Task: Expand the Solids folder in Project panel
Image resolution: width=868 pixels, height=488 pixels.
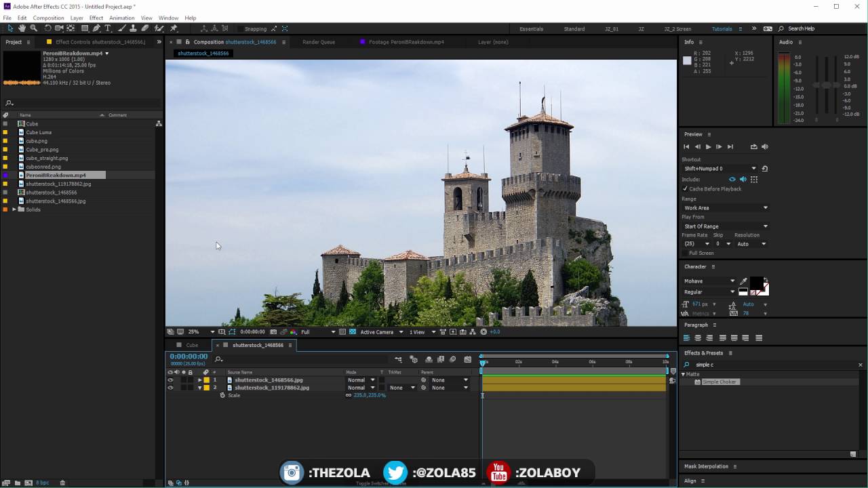Action: 14,209
